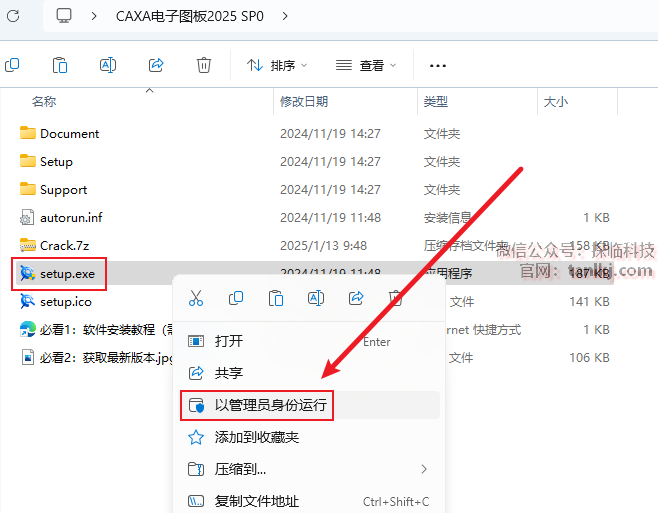Click the 安装信息 type of autorun.inf
Screen dimensions: 658x513
pyautogui.click(x=448, y=218)
